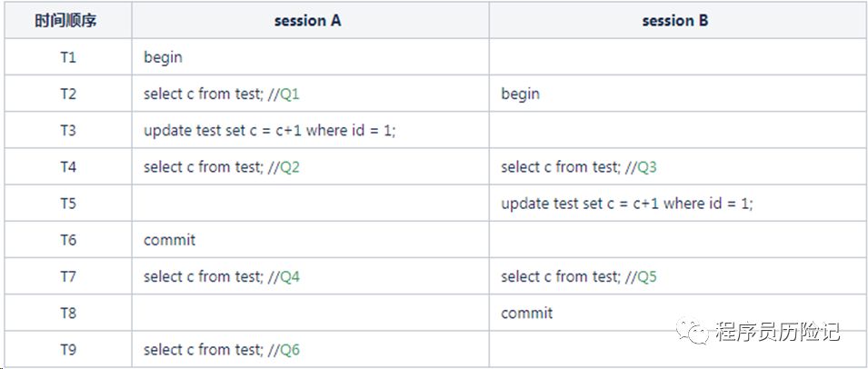Click the green Q2 comment label
Image resolution: width=868 pixels, height=369 pixels.
click(x=289, y=167)
